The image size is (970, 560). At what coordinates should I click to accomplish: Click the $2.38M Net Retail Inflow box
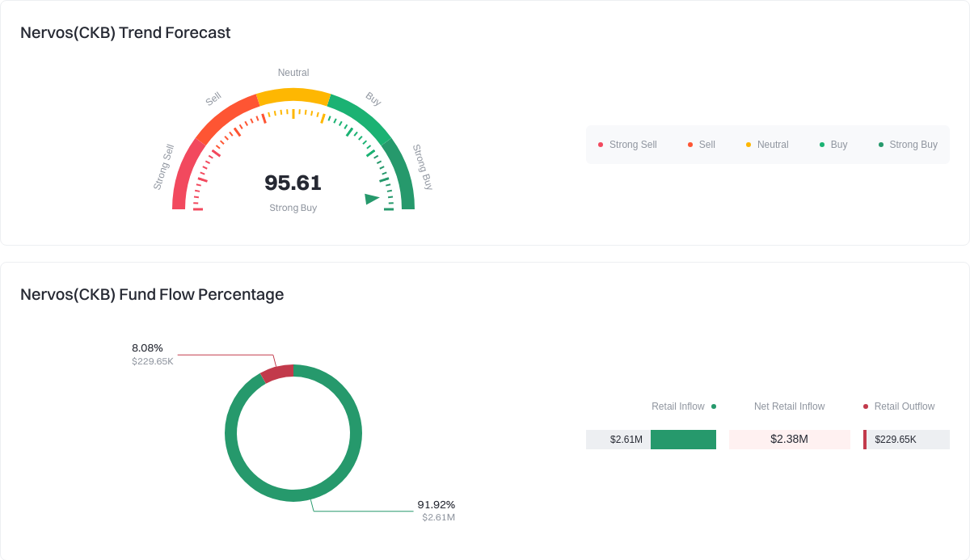pyautogui.click(x=789, y=440)
